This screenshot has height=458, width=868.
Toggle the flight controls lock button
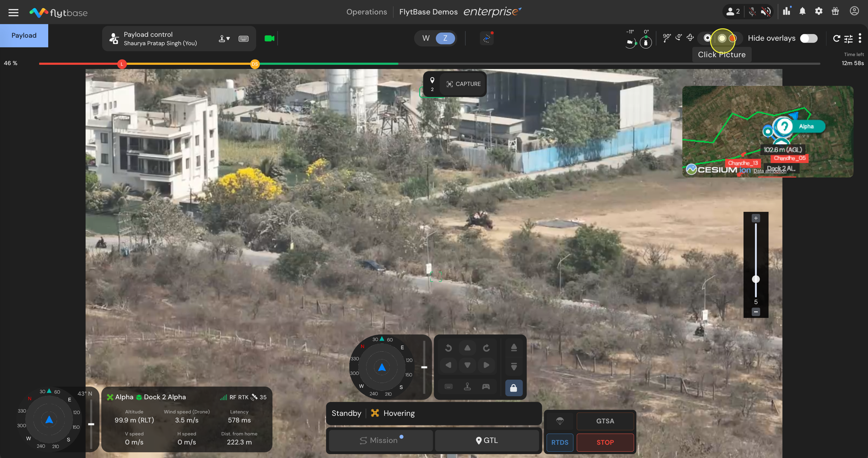pos(513,388)
